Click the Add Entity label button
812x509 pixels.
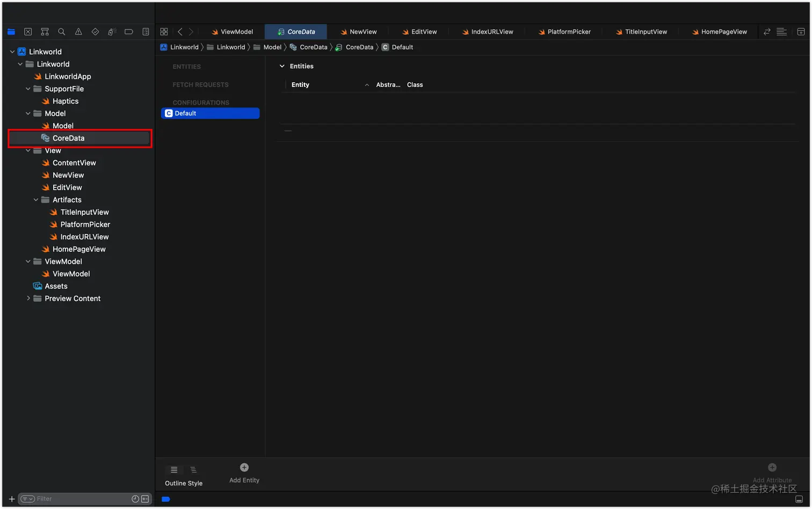(x=244, y=480)
